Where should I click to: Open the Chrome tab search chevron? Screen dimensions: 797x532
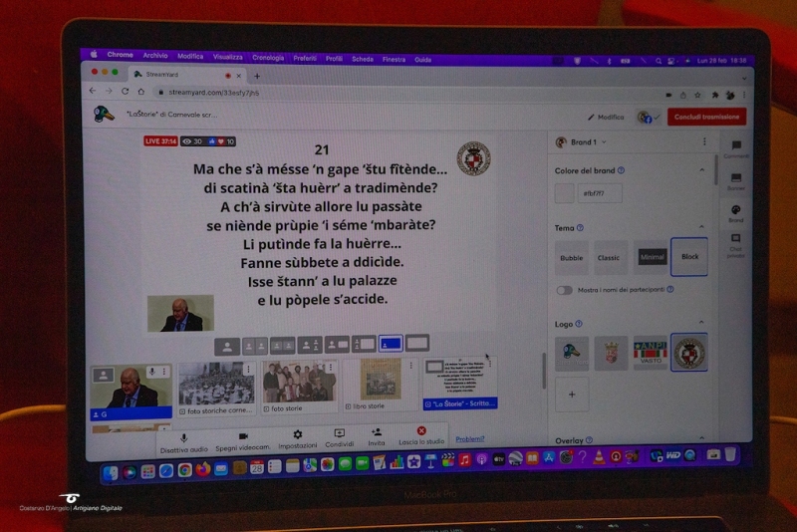[x=744, y=79]
